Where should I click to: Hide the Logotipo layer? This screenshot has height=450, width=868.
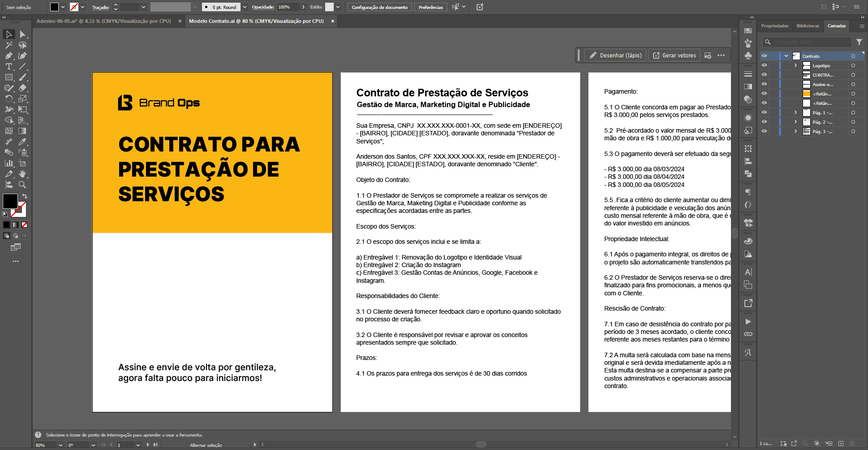point(765,65)
